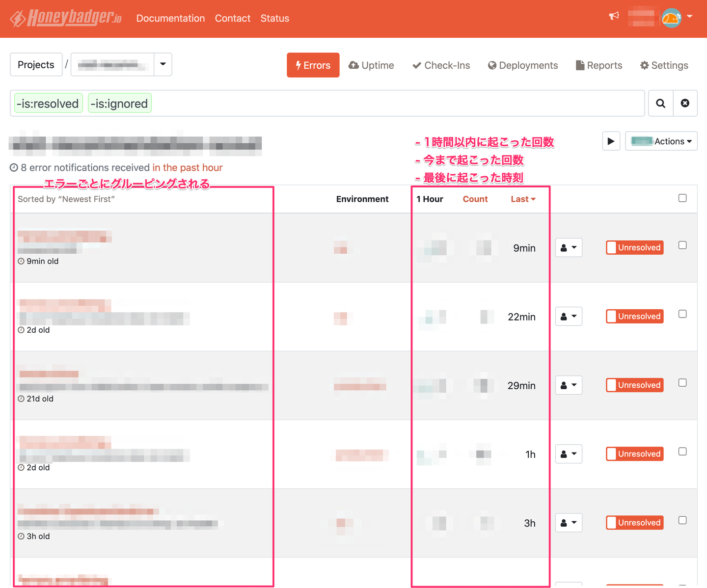
Task: Clear the search query with the X button
Action: click(685, 103)
